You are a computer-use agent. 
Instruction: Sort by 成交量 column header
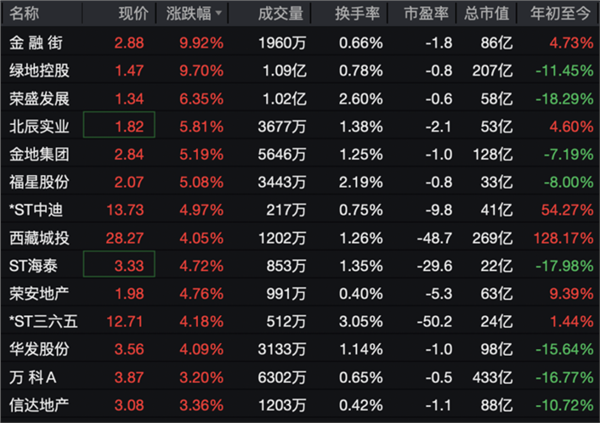tap(279, 14)
